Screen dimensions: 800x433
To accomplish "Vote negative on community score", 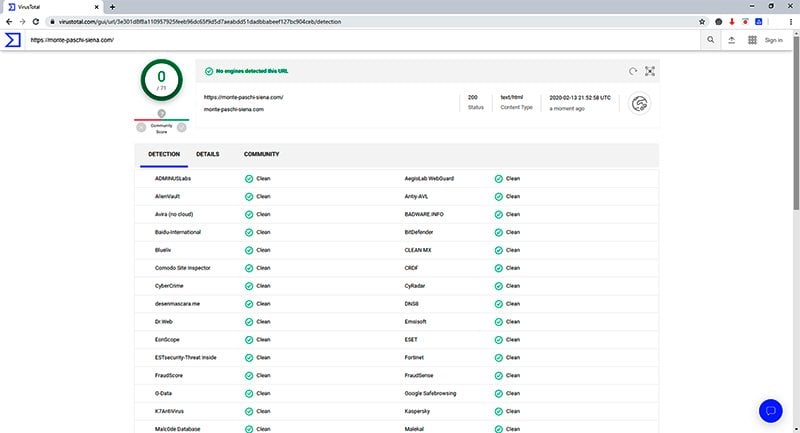I will coord(141,128).
